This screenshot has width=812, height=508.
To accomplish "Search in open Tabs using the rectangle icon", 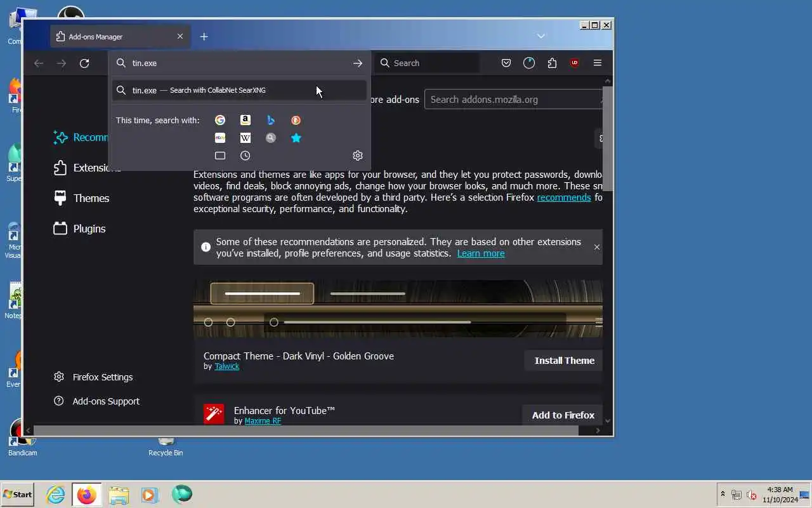I will (x=220, y=156).
